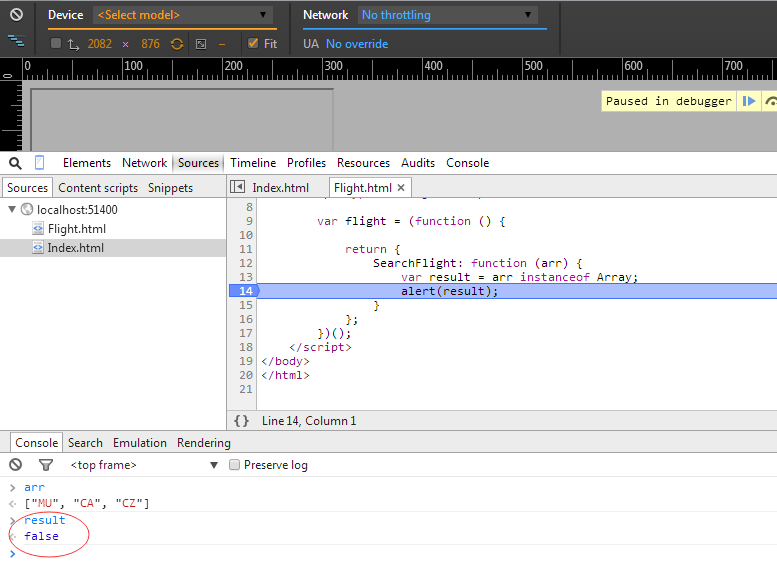The image size is (777, 569).
Task: Open the console filter funnel icon
Action: tap(46, 464)
